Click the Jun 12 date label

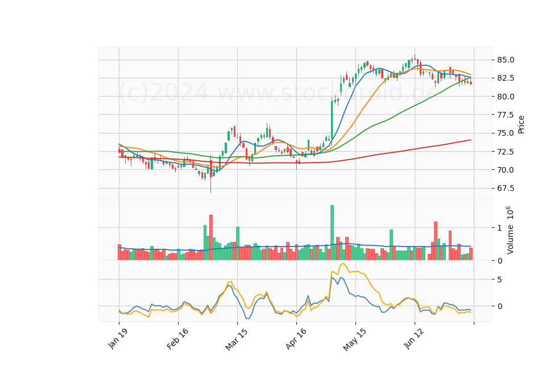413,339
